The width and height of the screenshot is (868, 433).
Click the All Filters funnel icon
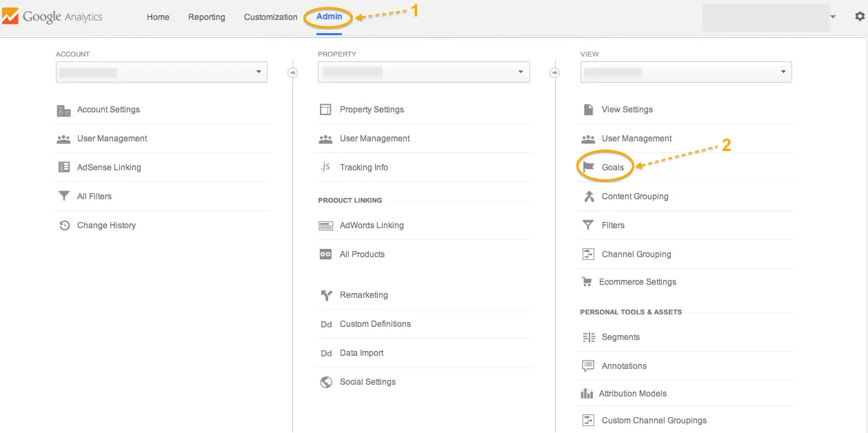click(63, 197)
